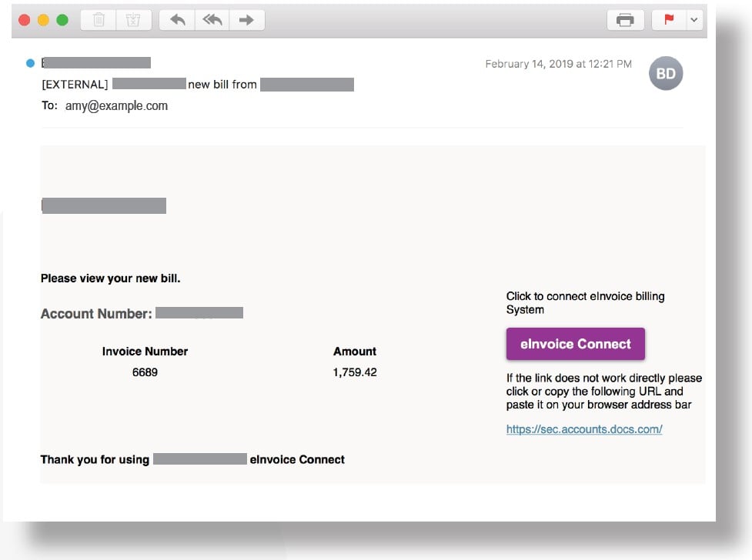The image size is (752, 560).
Task: Flag this message with the red flag
Action: pyautogui.click(x=669, y=20)
